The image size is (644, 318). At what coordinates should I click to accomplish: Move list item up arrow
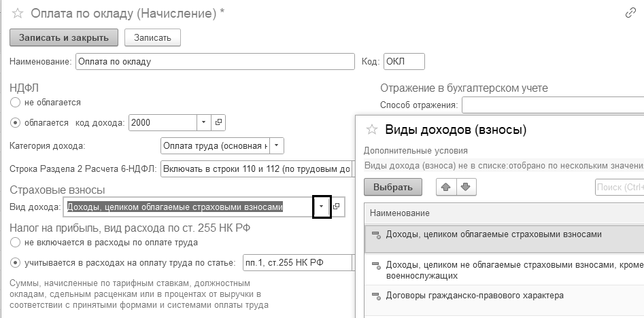446,187
